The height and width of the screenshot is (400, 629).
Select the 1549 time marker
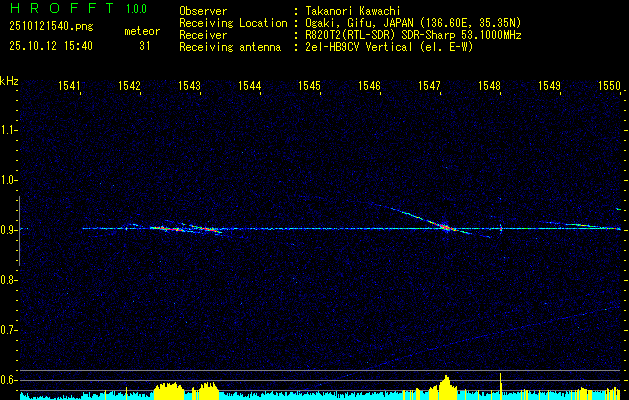click(550, 85)
